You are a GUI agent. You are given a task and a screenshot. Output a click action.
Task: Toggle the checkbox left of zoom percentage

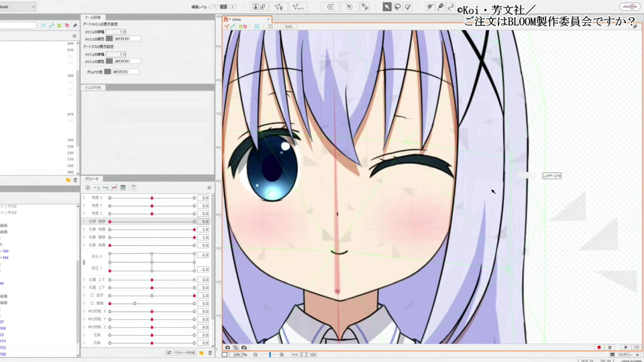[x=225, y=355]
